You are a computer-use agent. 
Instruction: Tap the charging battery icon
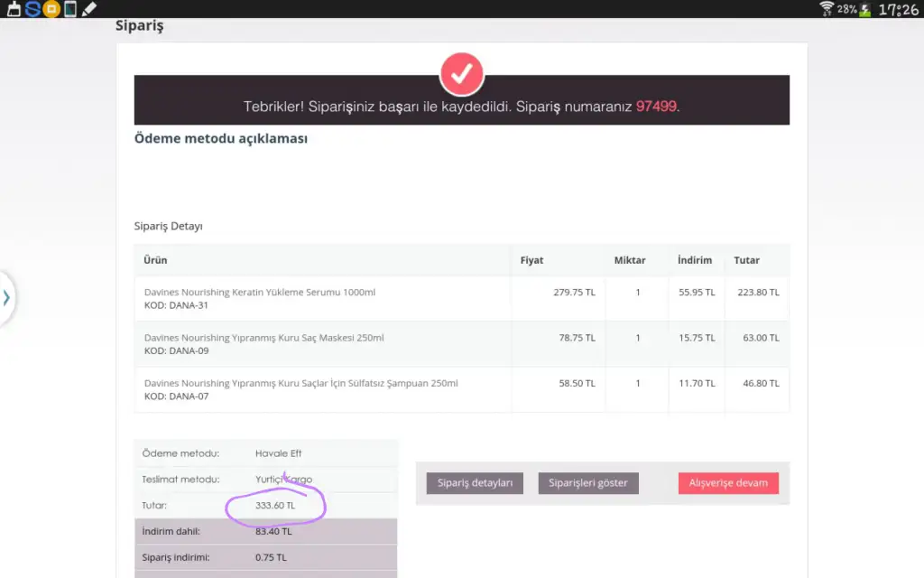click(865, 9)
